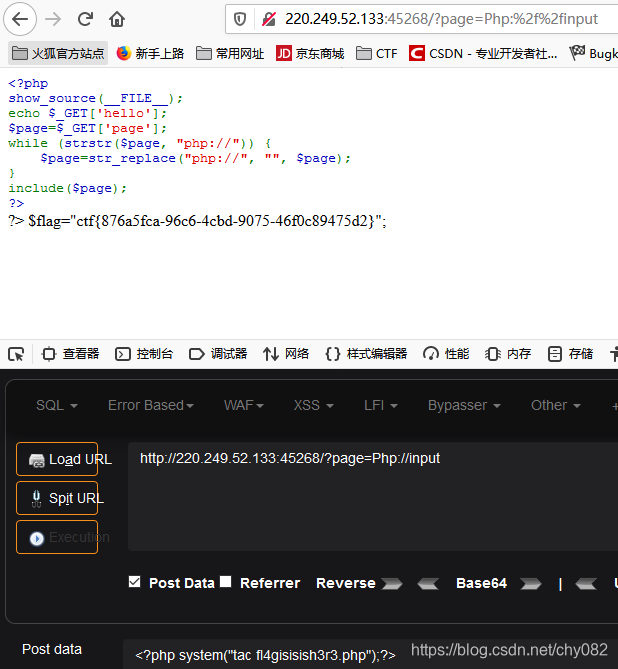Click the Reverse decode left arrow
Viewport: 618px width, 669px height.
tap(428, 583)
